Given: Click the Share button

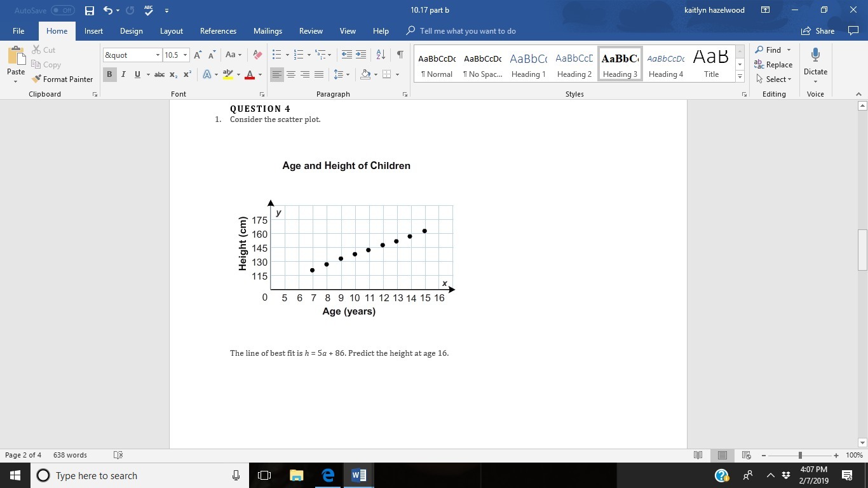Looking at the screenshot, I should coord(818,30).
